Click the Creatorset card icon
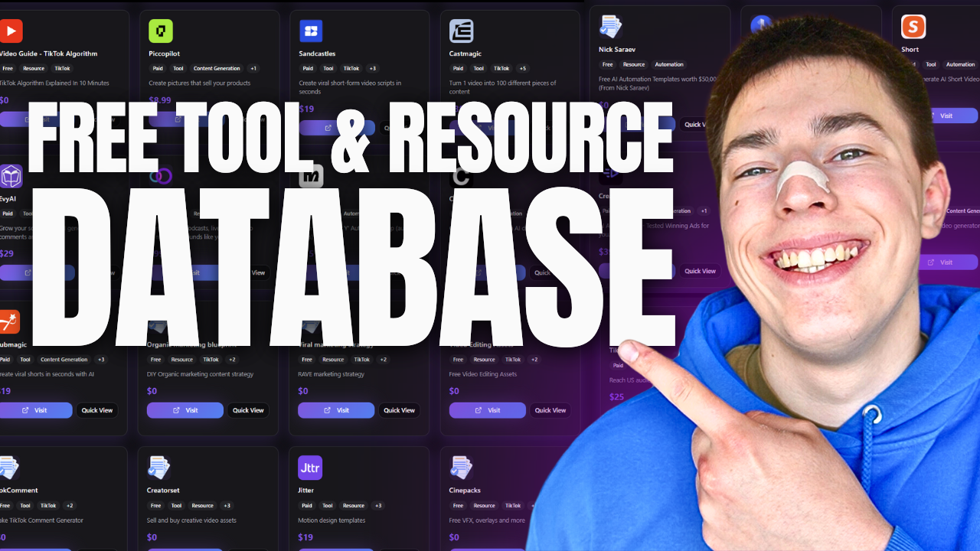The width and height of the screenshot is (980, 551). click(158, 468)
